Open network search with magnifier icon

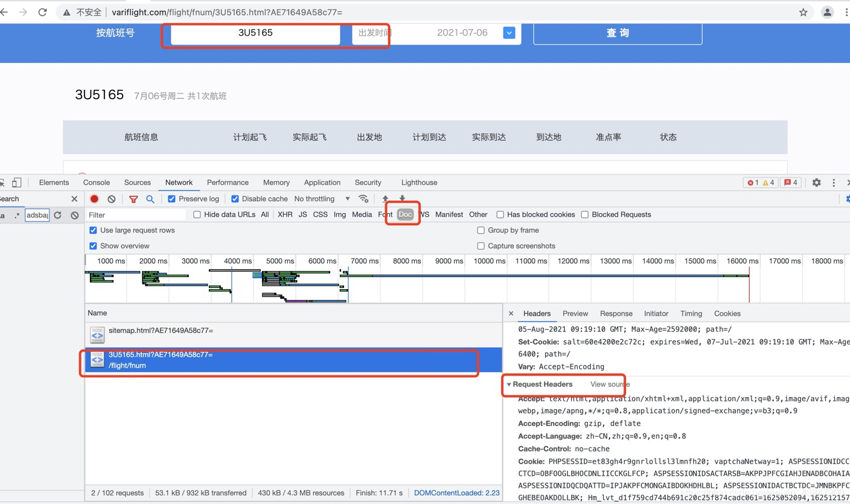tap(150, 199)
